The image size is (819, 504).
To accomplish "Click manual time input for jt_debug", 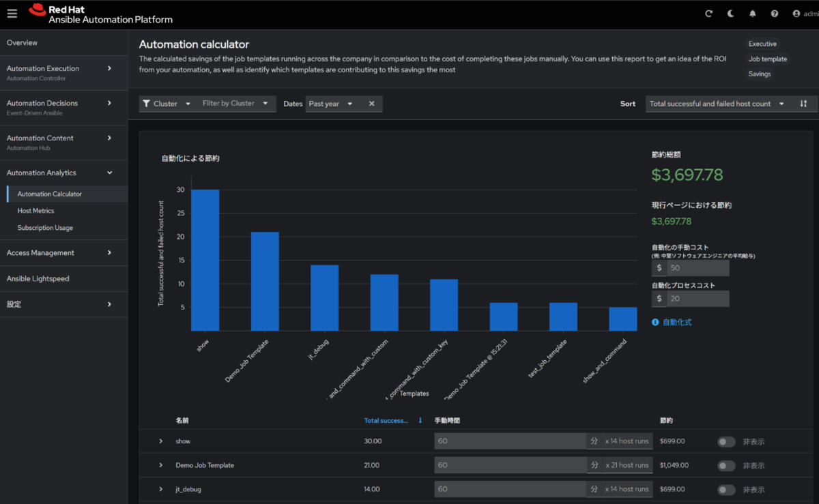I will click(511, 489).
